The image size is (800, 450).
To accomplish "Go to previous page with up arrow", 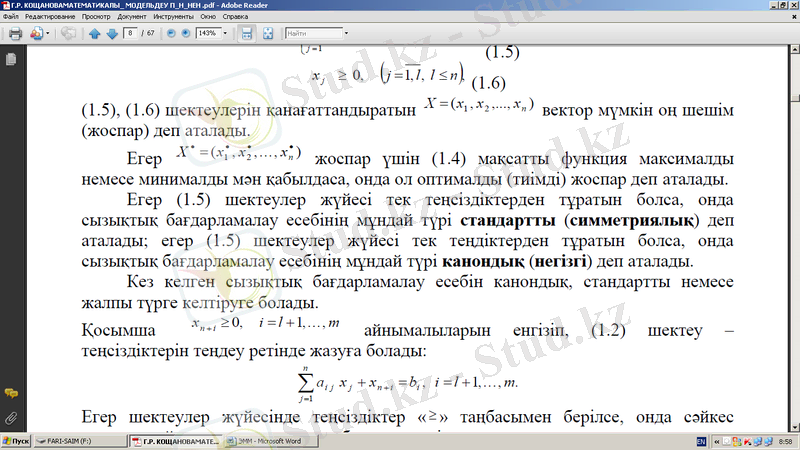I will point(94,33).
